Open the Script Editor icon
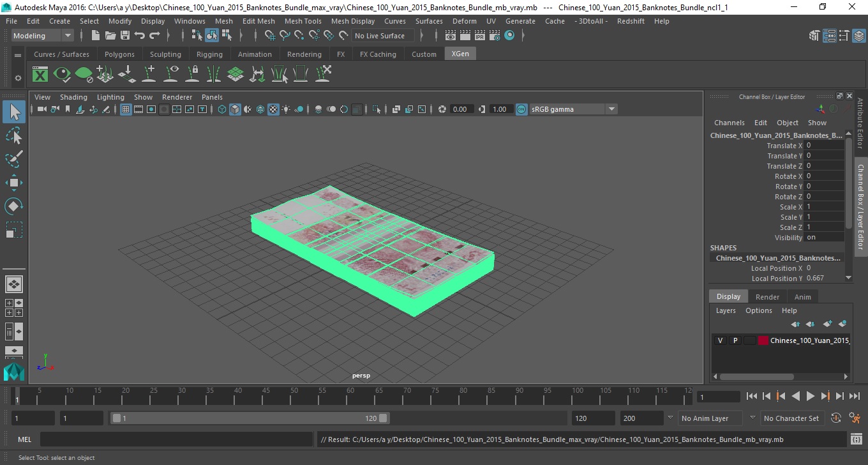Image resolution: width=868 pixels, height=465 pixels. [x=857, y=439]
